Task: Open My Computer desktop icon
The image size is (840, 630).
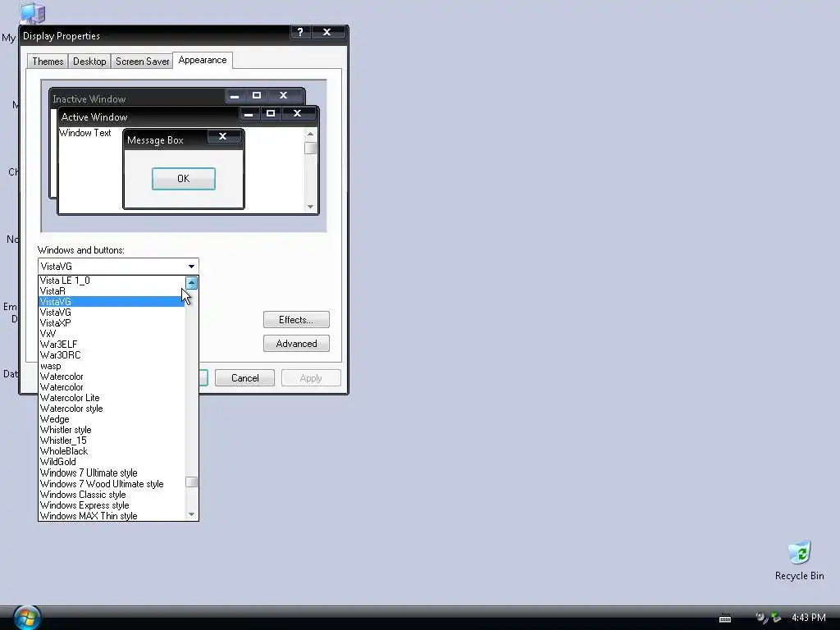Action: click(31, 13)
